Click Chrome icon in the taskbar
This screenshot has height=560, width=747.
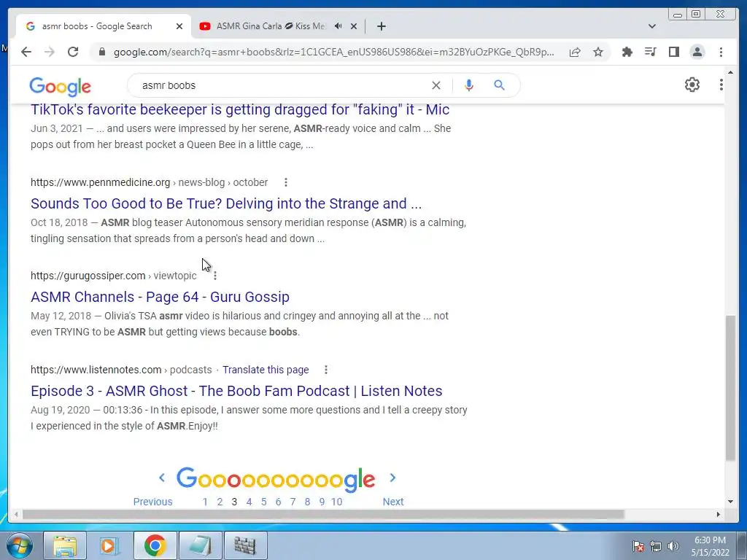click(155, 545)
